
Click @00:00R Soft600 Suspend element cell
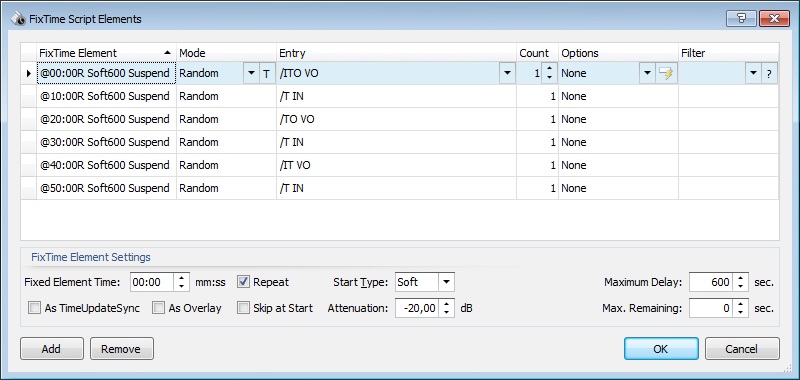tap(106, 73)
